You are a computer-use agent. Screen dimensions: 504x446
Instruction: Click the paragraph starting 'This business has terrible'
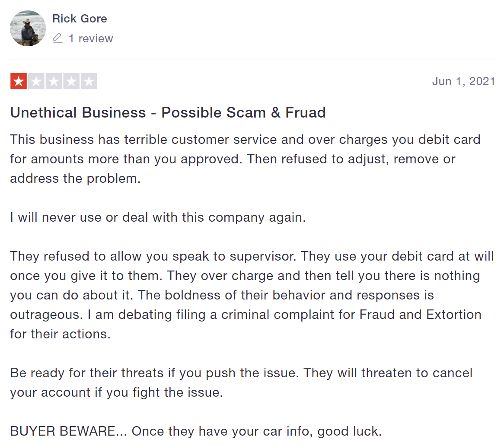(245, 159)
